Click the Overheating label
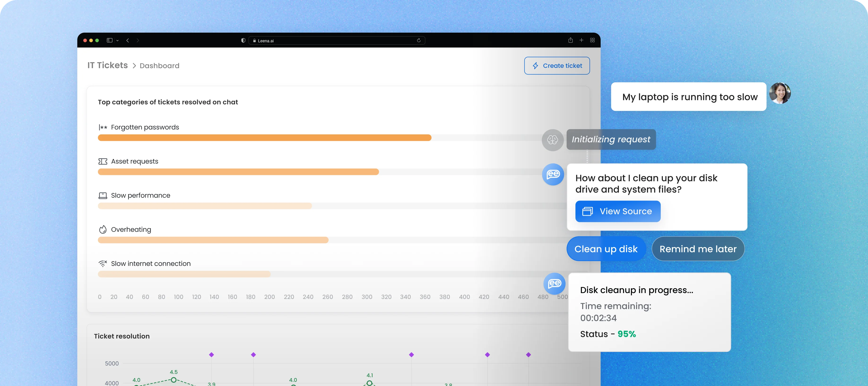The image size is (868, 386). [x=131, y=230]
